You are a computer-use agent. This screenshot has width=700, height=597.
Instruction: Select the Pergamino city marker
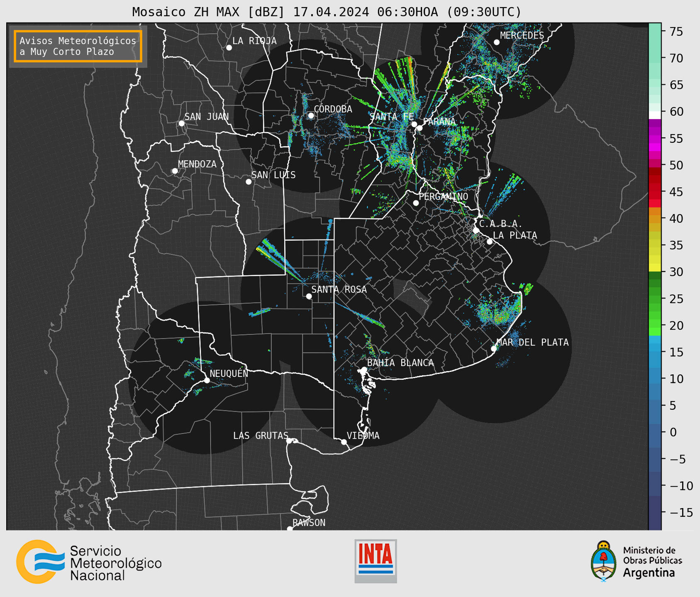pos(416,203)
